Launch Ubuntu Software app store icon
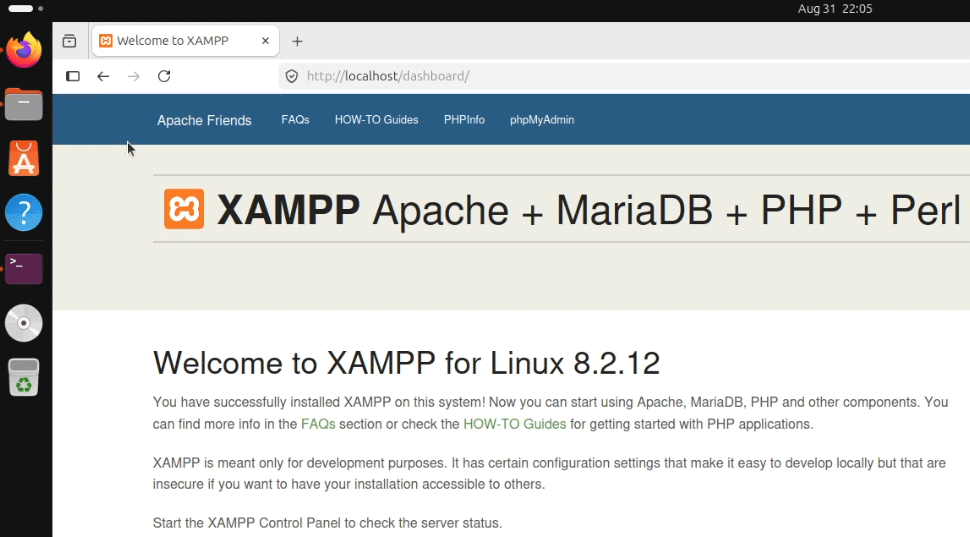Screen dimensions: 970x537 [24, 158]
